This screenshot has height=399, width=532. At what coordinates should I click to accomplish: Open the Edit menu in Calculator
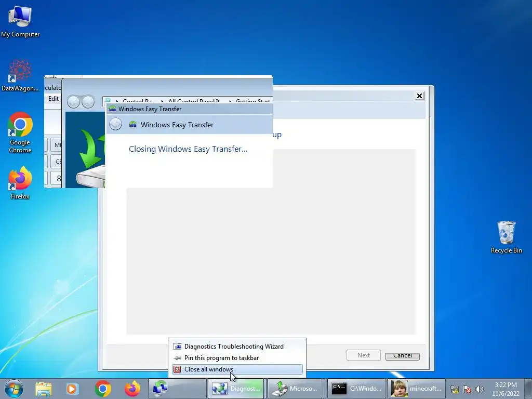(54, 99)
